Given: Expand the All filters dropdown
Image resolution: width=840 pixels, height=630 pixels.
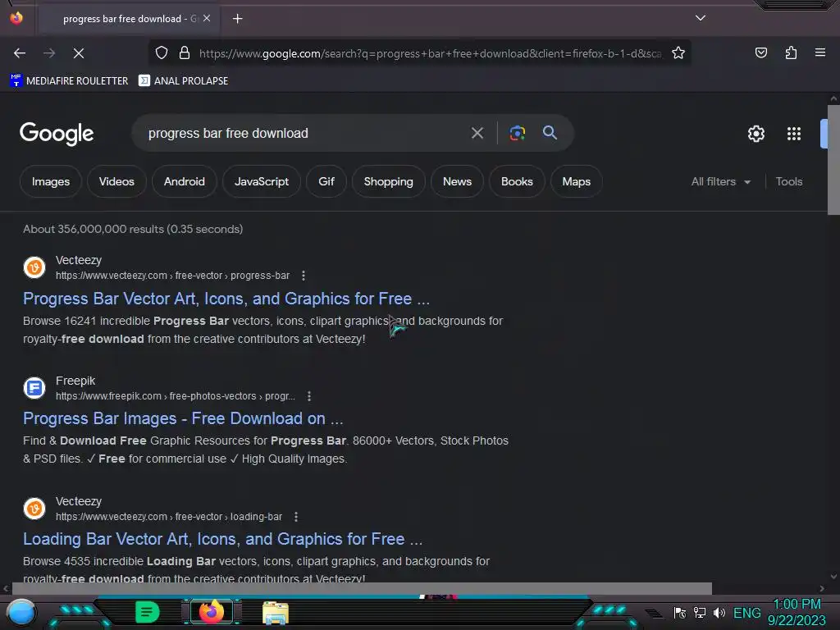Looking at the screenshot, I should tap(720, 181).
